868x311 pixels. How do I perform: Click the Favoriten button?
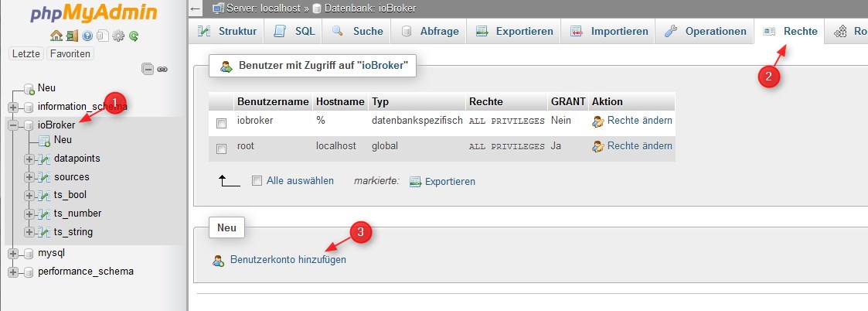(70, 54)
